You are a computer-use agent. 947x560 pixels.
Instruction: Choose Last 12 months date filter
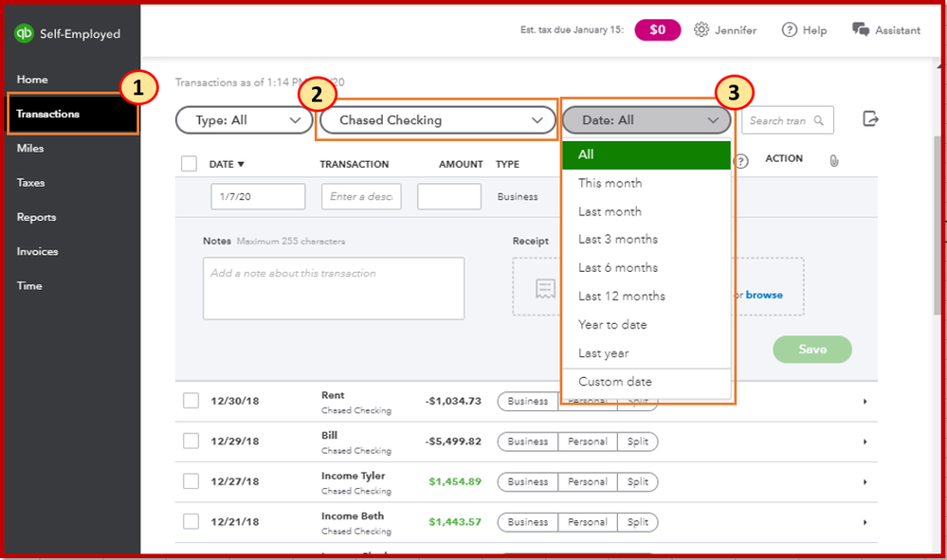click(647, 296)
